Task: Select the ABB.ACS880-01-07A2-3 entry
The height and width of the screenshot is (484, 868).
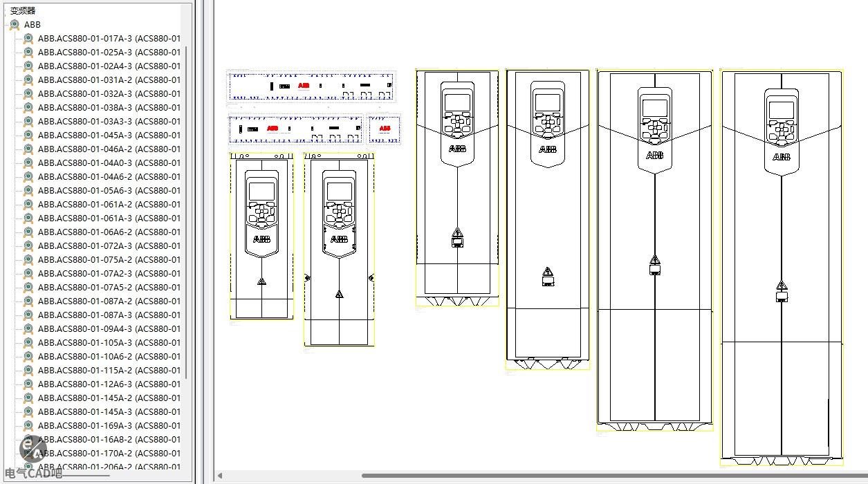Action: pyautogui.click(x=109, y=273)
